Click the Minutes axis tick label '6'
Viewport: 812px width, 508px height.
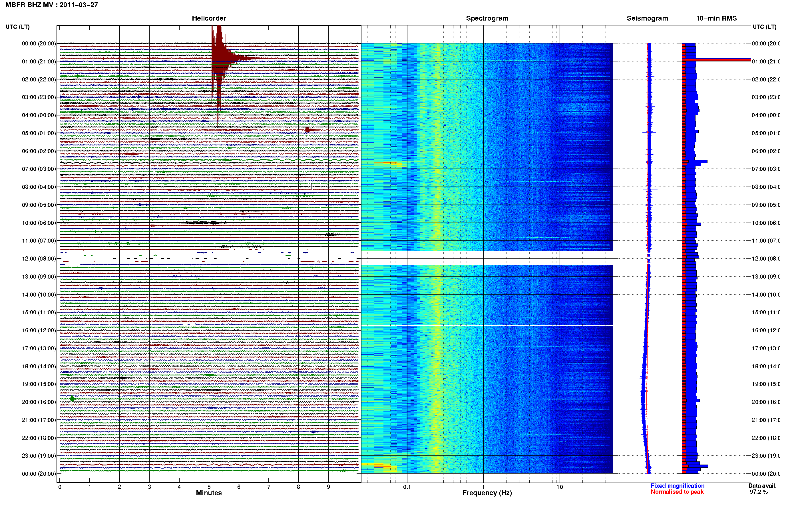click(239, 487)
